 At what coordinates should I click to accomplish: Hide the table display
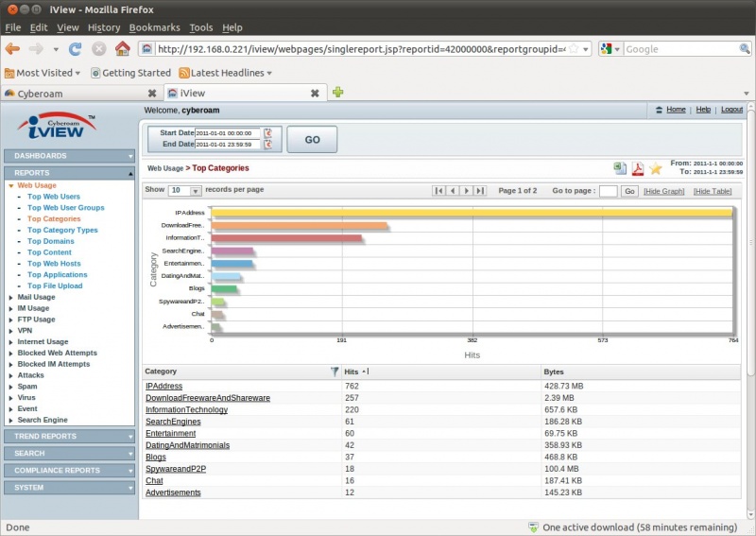click(712, 191)
